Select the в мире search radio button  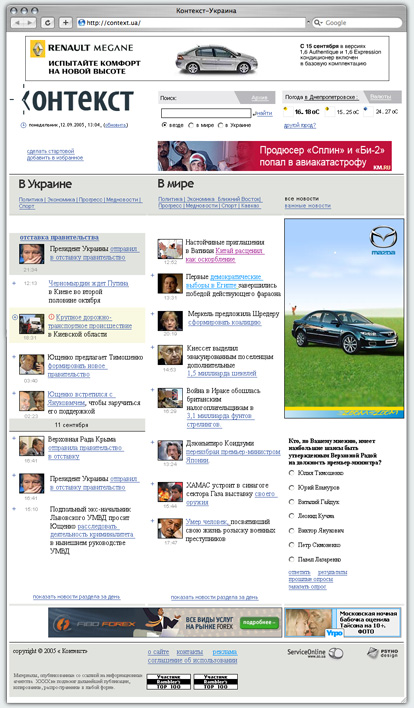[191, 125]
